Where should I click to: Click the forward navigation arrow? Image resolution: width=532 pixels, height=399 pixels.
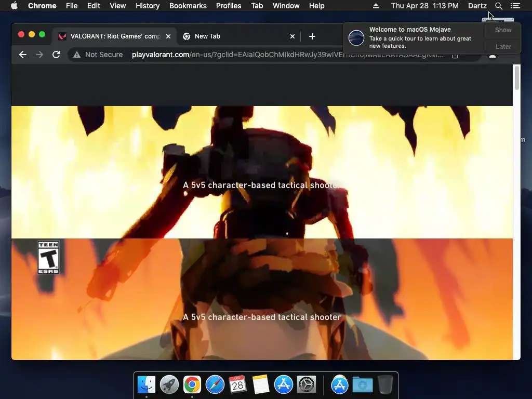tap(39, 55)
